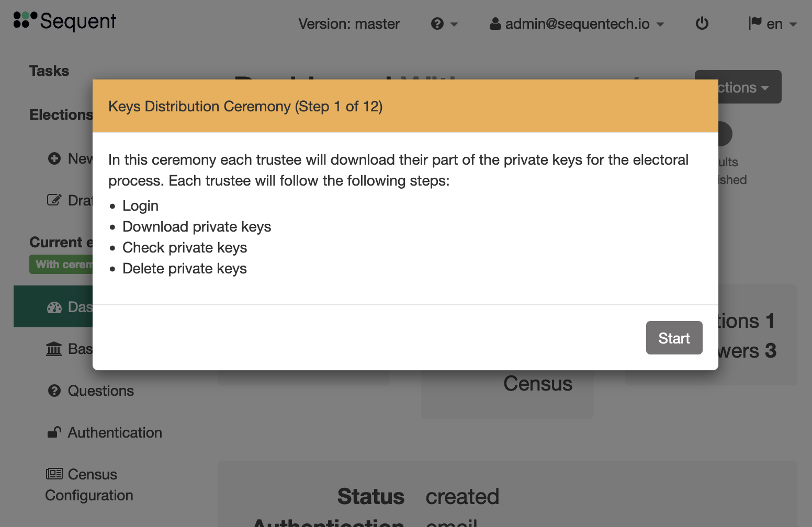Open the help question-mark dropdown
812x527 pixels.
444,24
